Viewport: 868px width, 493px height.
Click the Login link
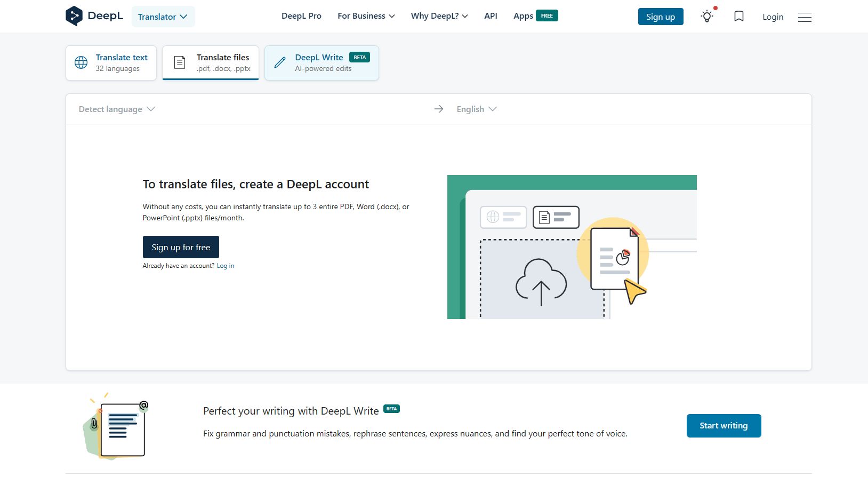773,17
